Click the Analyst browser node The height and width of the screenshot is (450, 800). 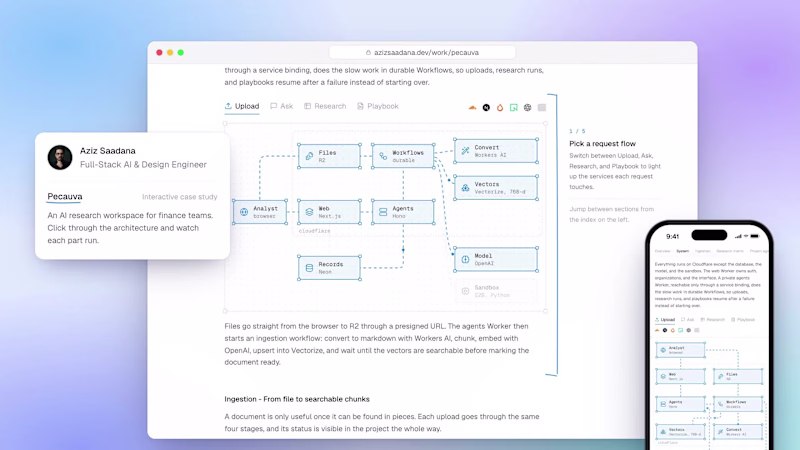click(260, 212)
